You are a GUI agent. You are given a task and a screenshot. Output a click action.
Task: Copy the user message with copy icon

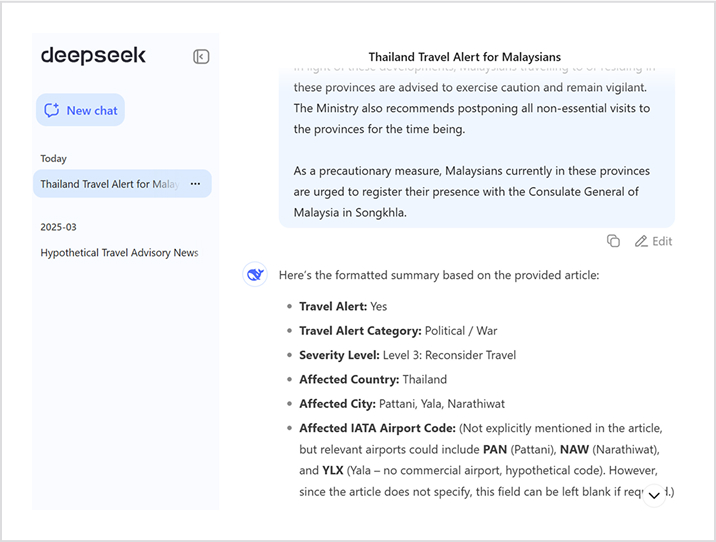pyautogui.click(x=613, y=241)
